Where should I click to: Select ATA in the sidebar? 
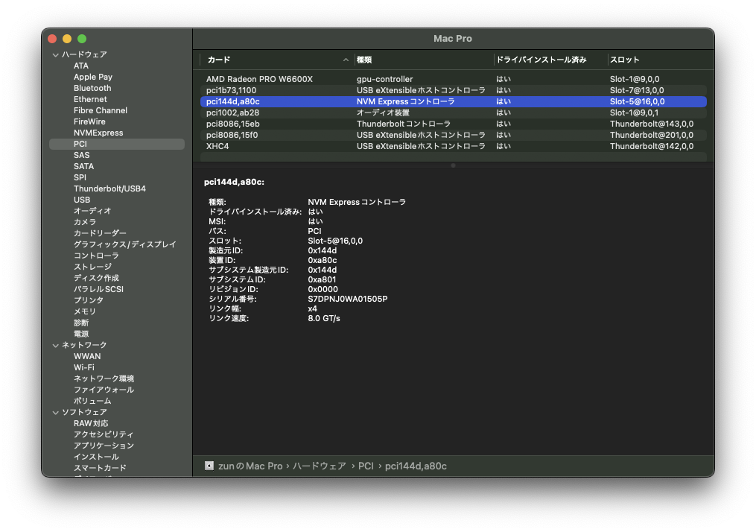pyautogui.click(x=81, y=66)
